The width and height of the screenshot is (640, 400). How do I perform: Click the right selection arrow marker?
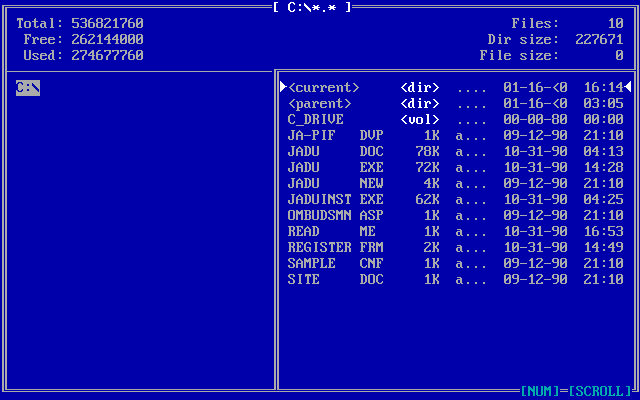(x=627, y=87)
